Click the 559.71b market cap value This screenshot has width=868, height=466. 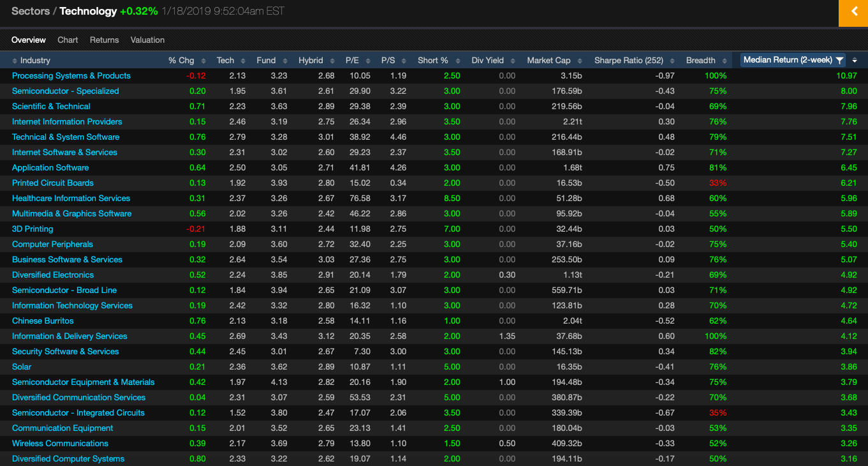point(567,290)
